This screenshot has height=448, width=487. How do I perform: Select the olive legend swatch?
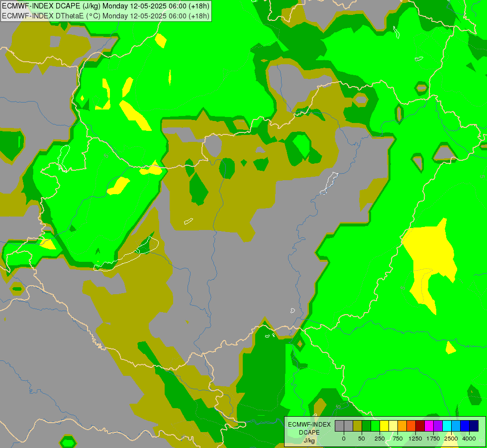pyautogui.click(x=358, y=426)
